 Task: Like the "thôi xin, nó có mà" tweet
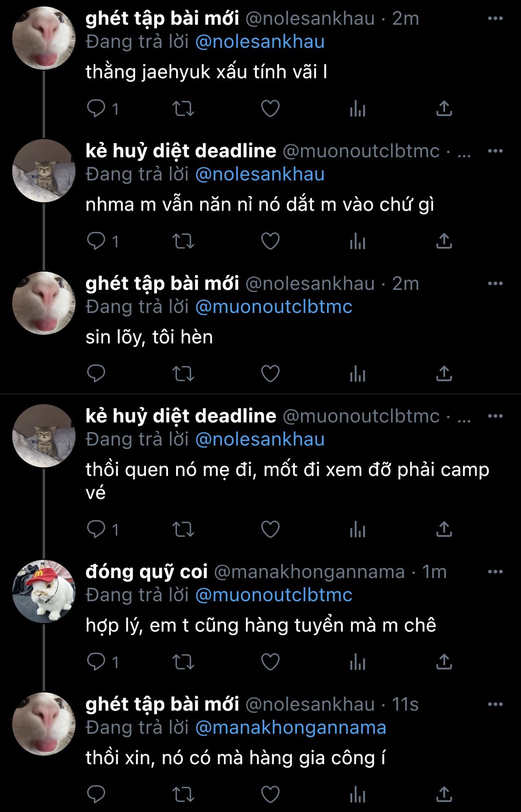(x=270, y=794)
